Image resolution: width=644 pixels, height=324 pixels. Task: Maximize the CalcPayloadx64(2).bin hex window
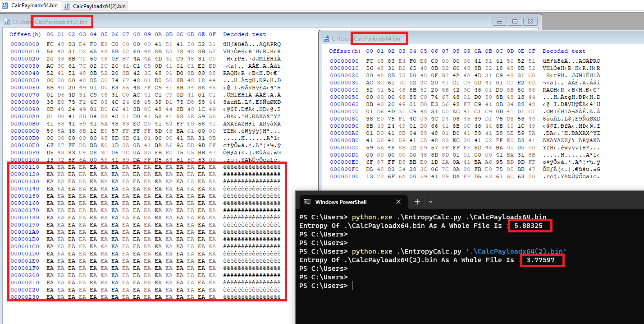[515, 22]
